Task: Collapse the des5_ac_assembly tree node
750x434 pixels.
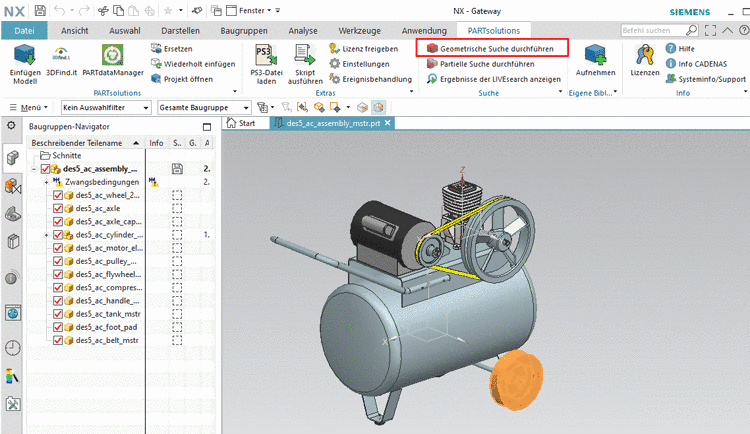Action: tap(34, 169)
